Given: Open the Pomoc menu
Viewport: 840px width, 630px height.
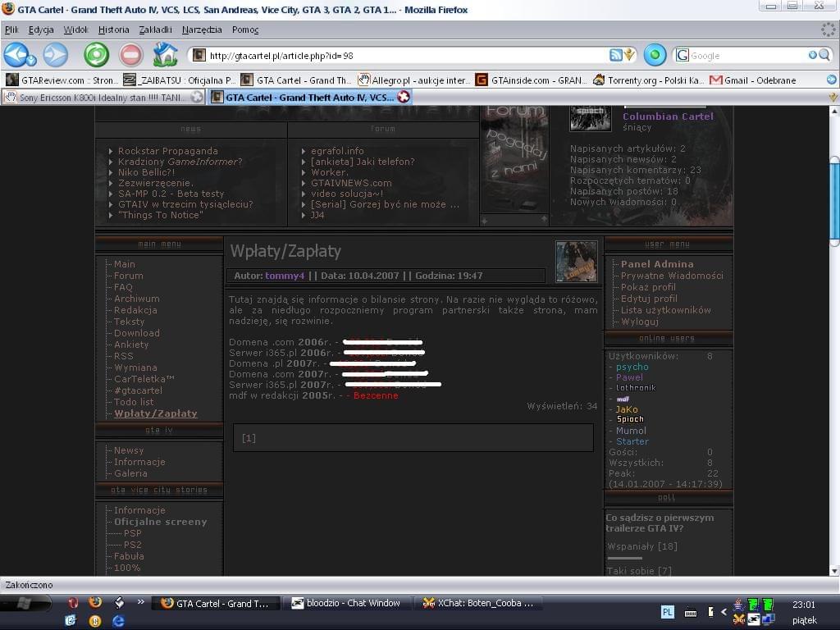Looking at the screenshot, I should click(245, 30).
